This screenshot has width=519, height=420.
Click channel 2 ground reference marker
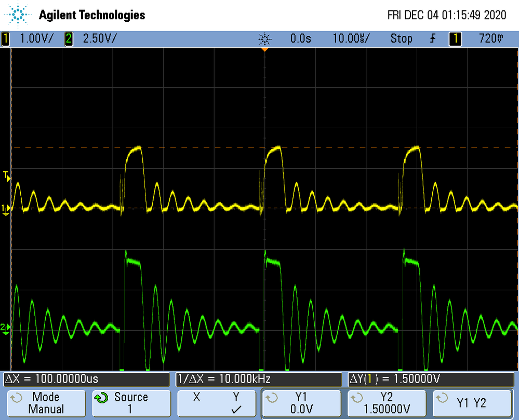(5, 329)
